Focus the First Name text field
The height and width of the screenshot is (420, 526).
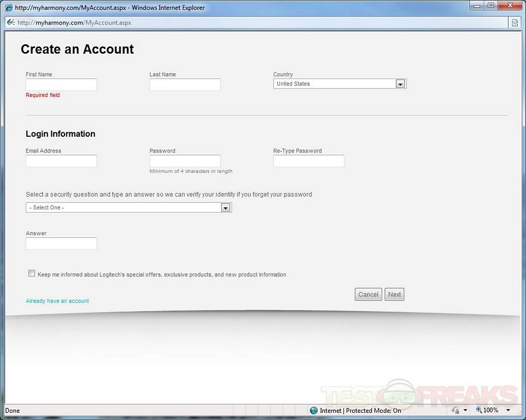coord(61,84)
